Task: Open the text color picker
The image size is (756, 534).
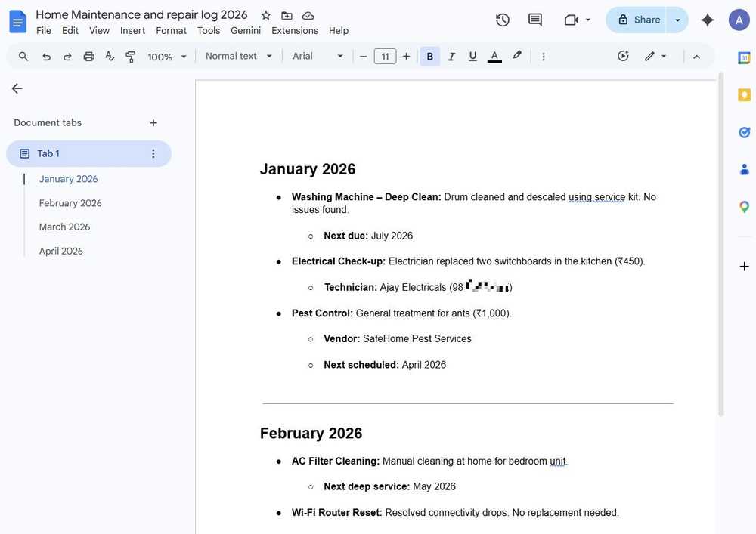Action: pos(494,57)
